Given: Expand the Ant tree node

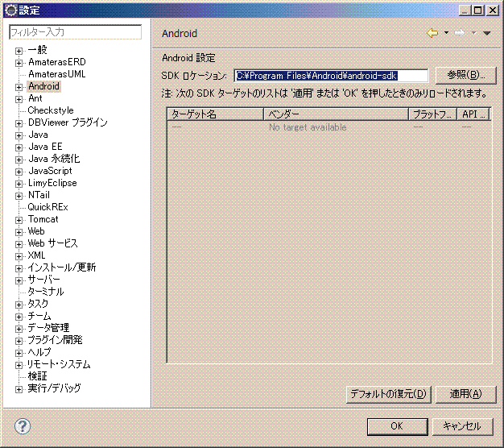Looking at the screenshot, I should pos(19,99).
